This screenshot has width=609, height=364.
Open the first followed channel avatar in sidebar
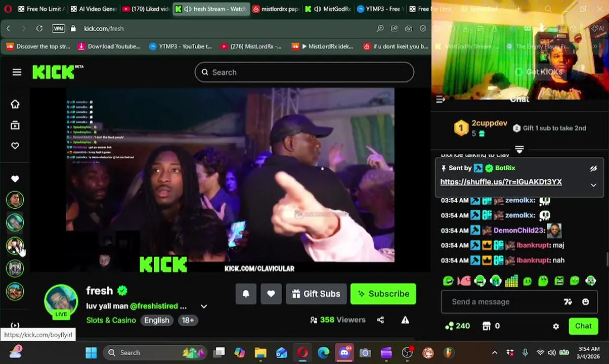click(15, 200)
